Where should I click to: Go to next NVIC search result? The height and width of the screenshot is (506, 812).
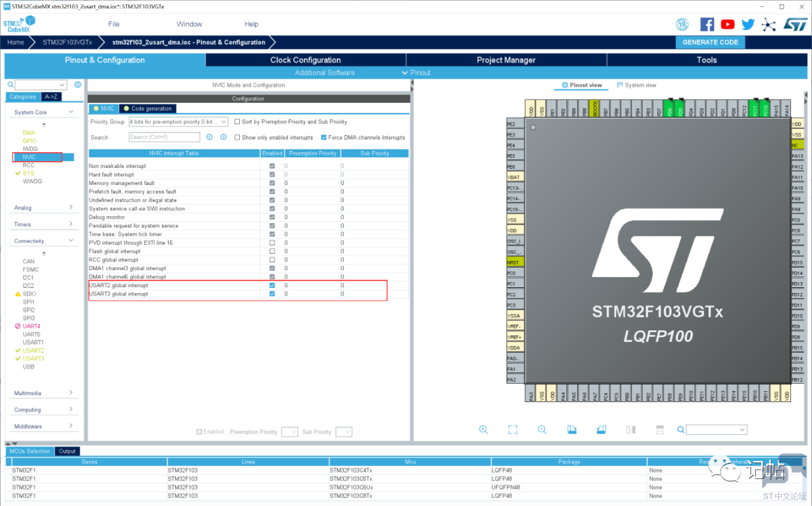click(x=223, y=137)
